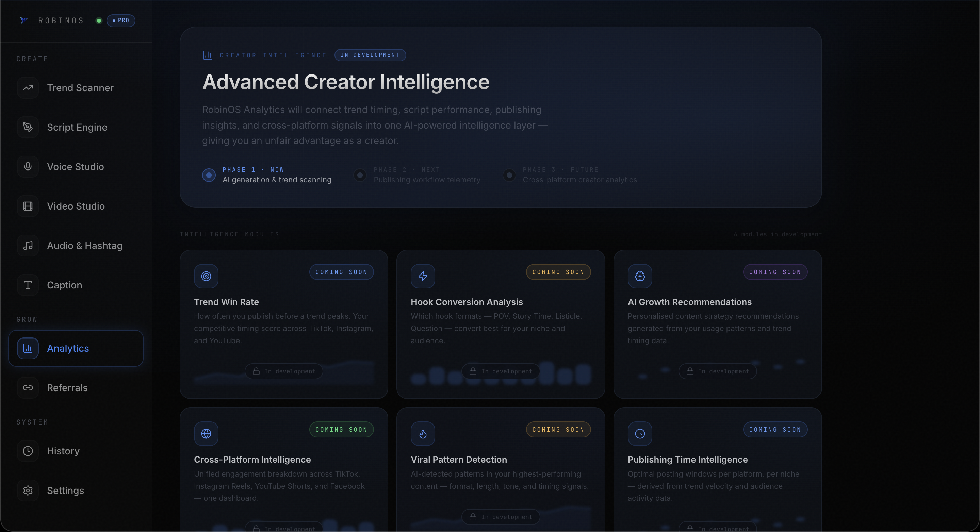Click the Viral Pattern Detection flame icon

click(423, 433)
